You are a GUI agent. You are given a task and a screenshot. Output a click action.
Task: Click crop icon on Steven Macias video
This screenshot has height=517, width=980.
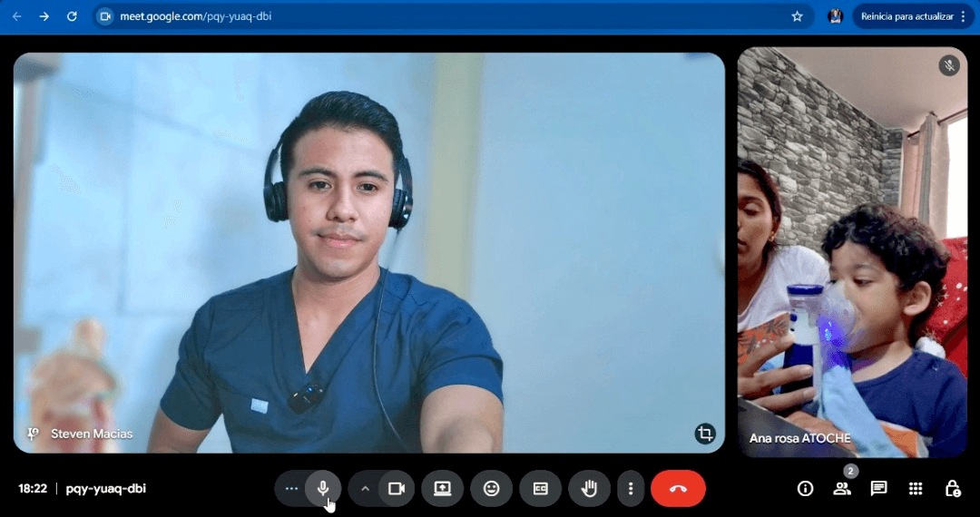[x=705, y=434]
